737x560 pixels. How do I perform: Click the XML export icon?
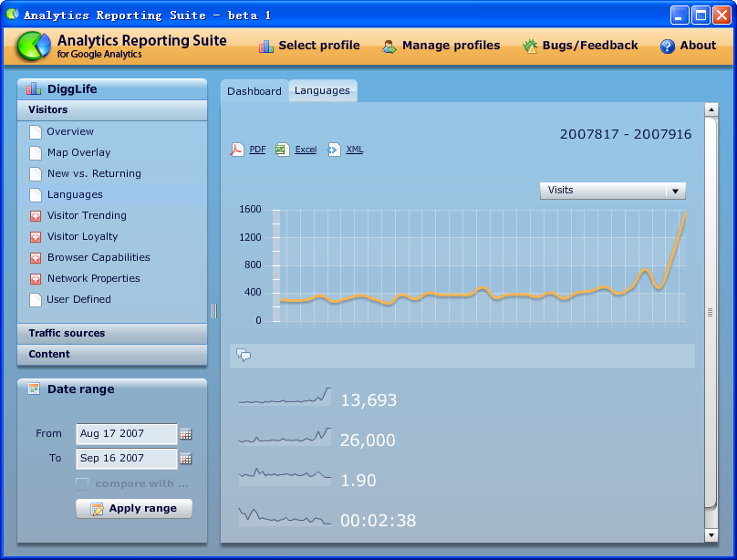click(333, 150)
